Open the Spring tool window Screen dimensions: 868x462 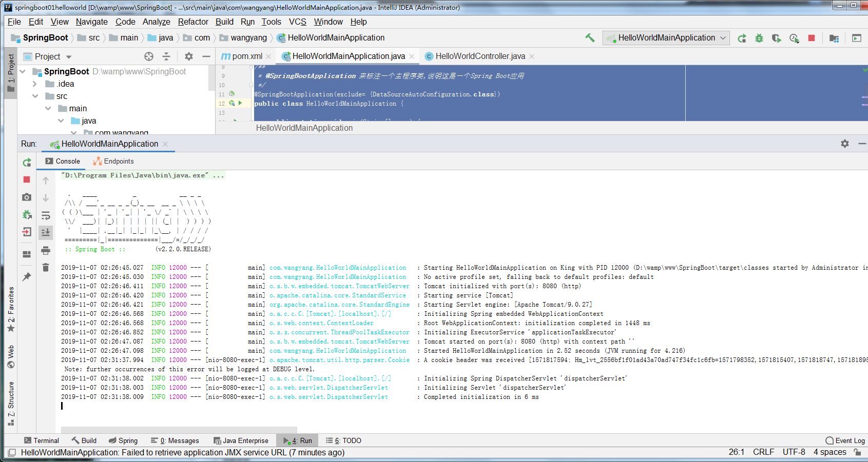pyautogui.click(x=123, y=440)
